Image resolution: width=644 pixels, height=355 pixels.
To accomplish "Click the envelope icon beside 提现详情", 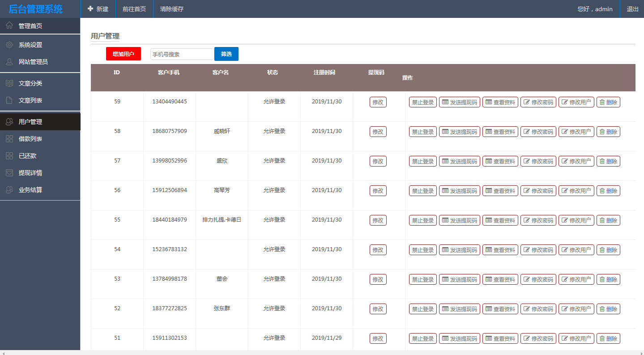I will 9,173.
